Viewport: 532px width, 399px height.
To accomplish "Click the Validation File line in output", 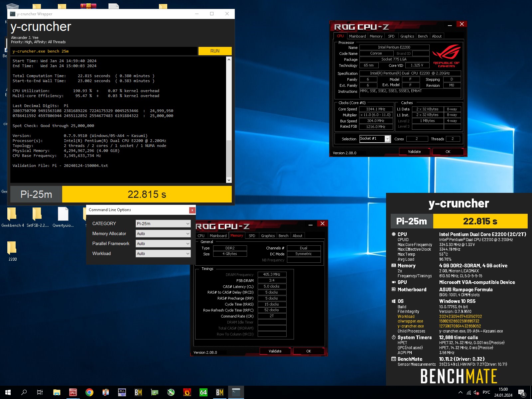I will tap(60, 166).
